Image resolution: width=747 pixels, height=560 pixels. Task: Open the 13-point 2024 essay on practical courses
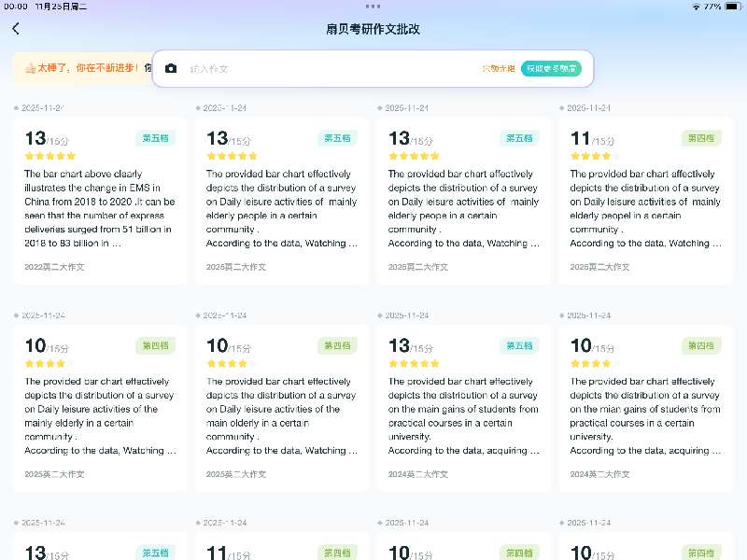click(463, 411)
